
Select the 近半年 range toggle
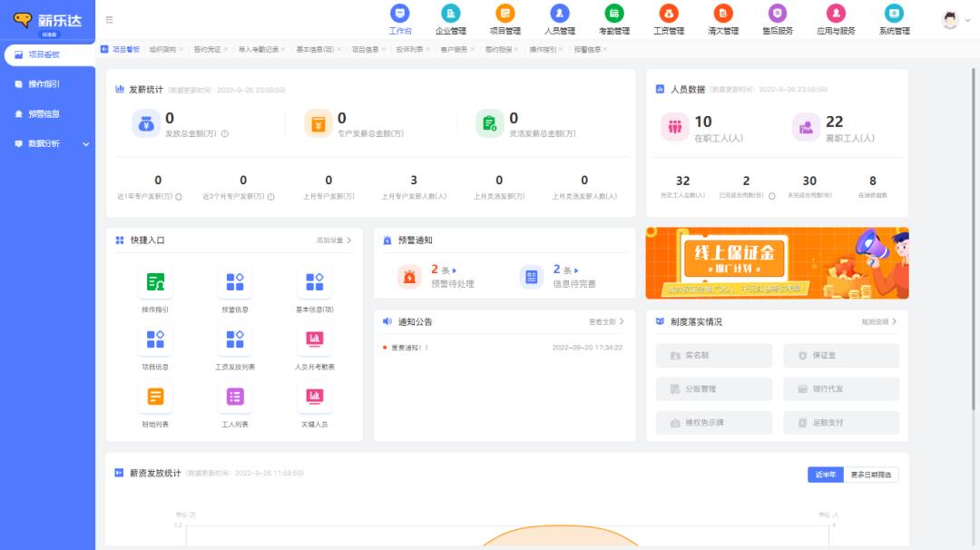(825, 475)
